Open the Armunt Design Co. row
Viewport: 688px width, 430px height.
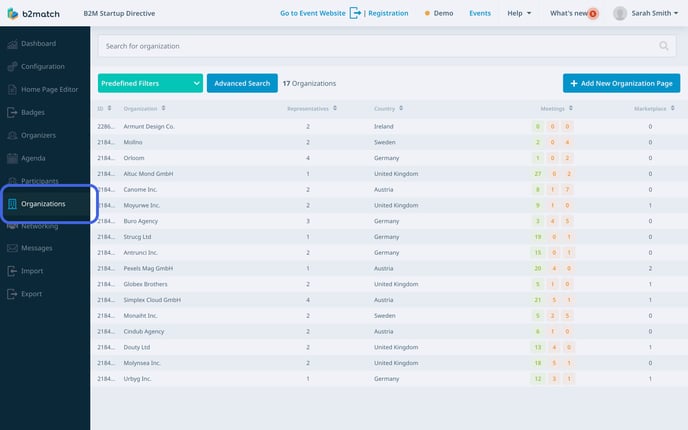389,126
